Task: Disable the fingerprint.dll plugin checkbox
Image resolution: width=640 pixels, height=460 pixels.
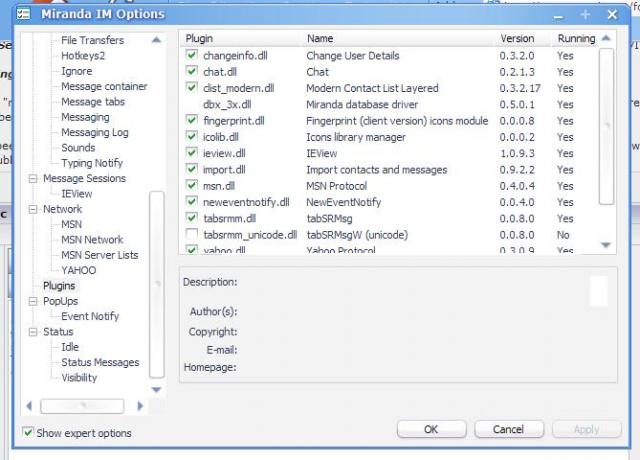Action: click(x=191, y=120)
